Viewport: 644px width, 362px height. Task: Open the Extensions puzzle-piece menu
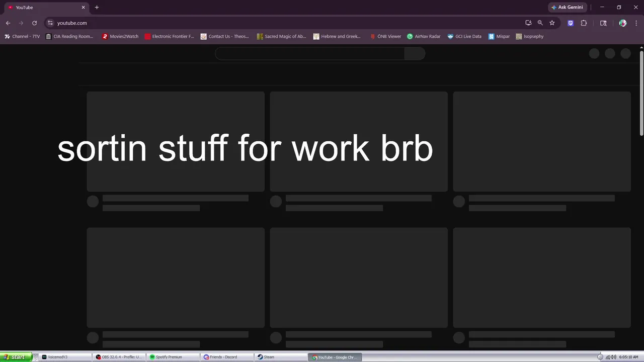pos(584,23)
